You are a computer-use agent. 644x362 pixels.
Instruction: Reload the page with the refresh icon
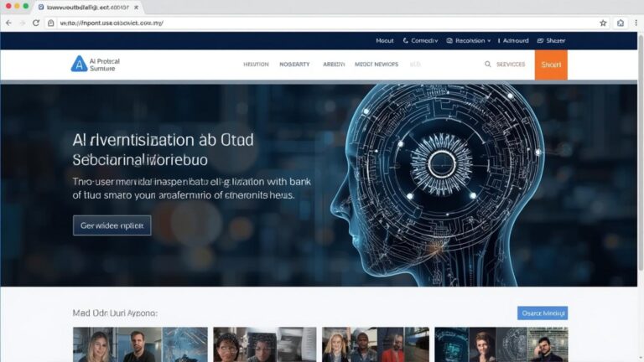(x=36, y=23)
